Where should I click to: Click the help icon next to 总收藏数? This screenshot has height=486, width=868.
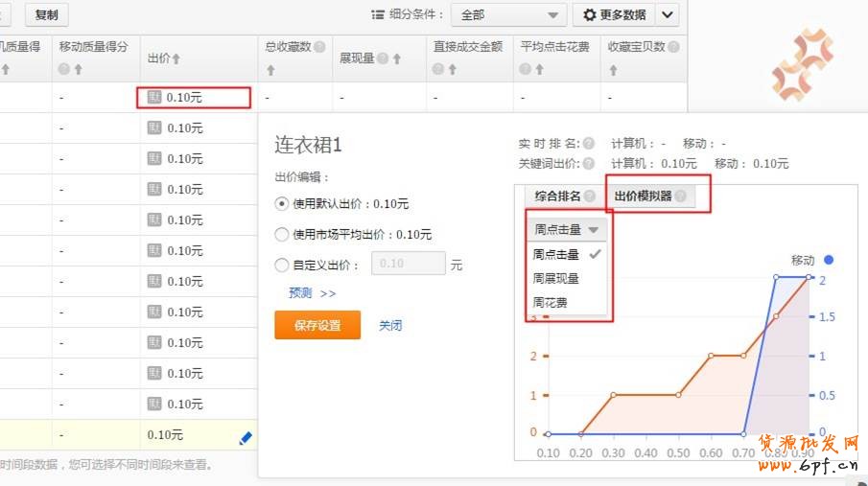(x=319, y=47)
